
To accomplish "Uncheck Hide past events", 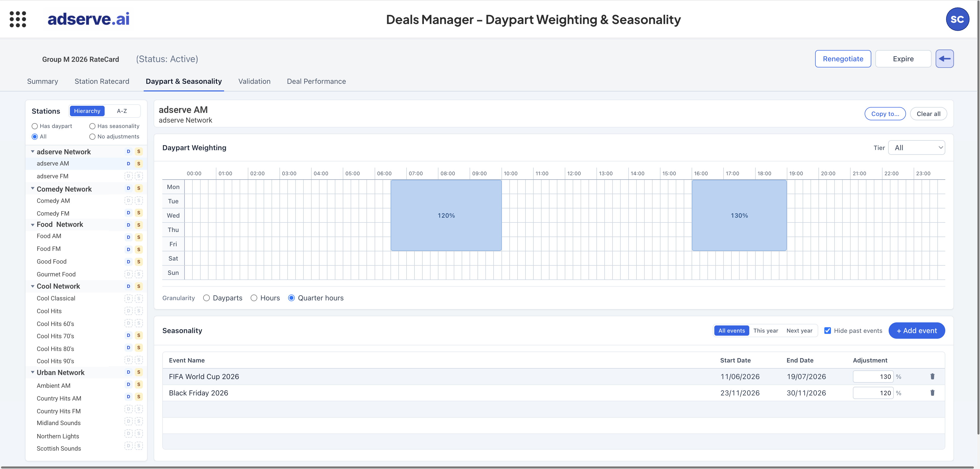I will pyautogui.click(x=827, y=331).
